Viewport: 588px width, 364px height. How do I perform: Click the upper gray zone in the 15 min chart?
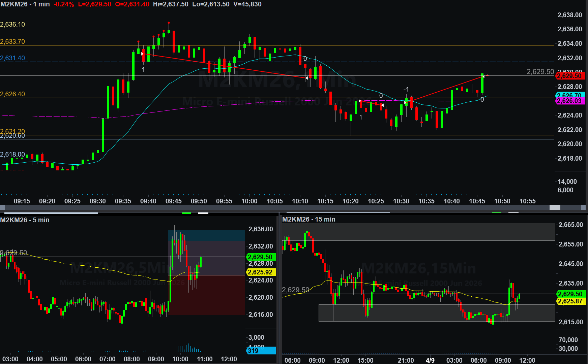coord(418,232)
